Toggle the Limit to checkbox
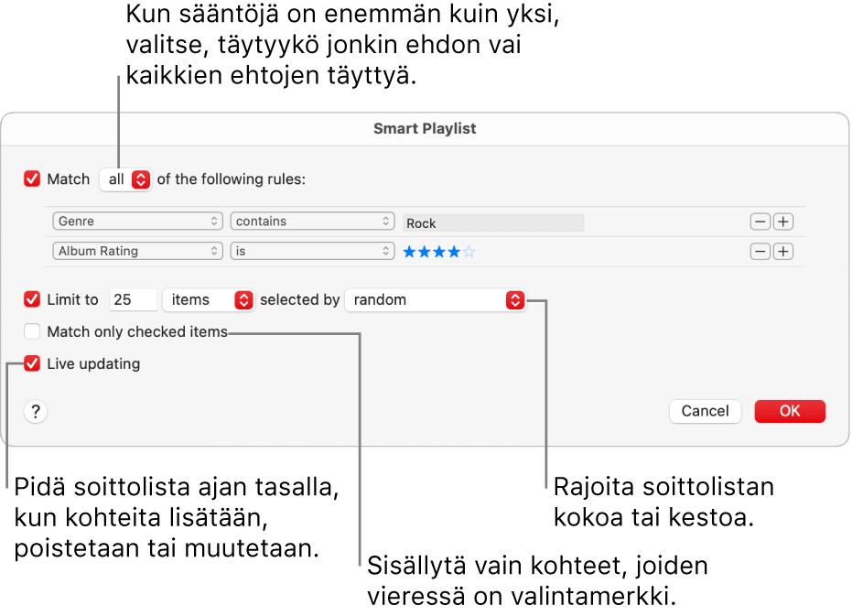This screenshot has height=616, width=852. coord(32,299)
